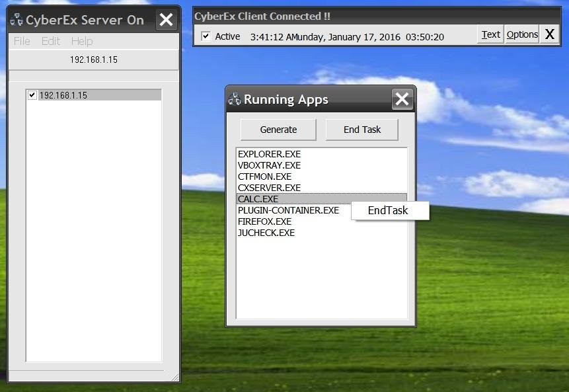Click the X button on the client bar
Screen dimensions: 569x392
tap(549, 34)
